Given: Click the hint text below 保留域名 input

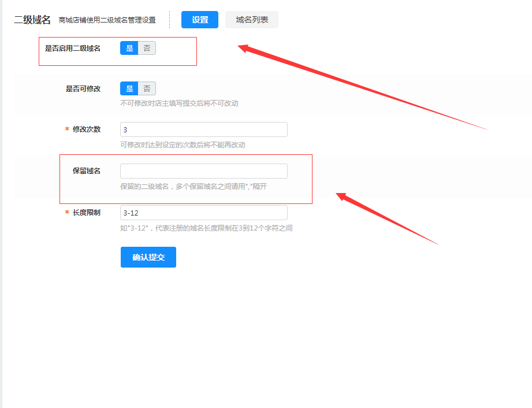Looking at the screenshot, I should pyautogui.click(x=194, y=187).
